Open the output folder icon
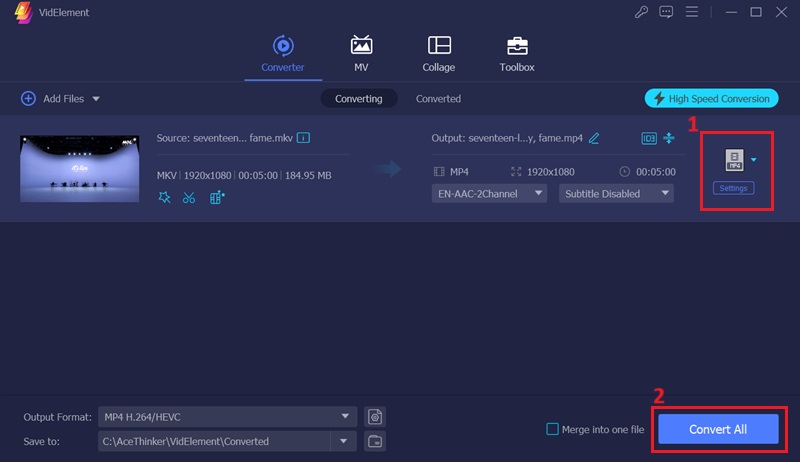 click(375, 442)
